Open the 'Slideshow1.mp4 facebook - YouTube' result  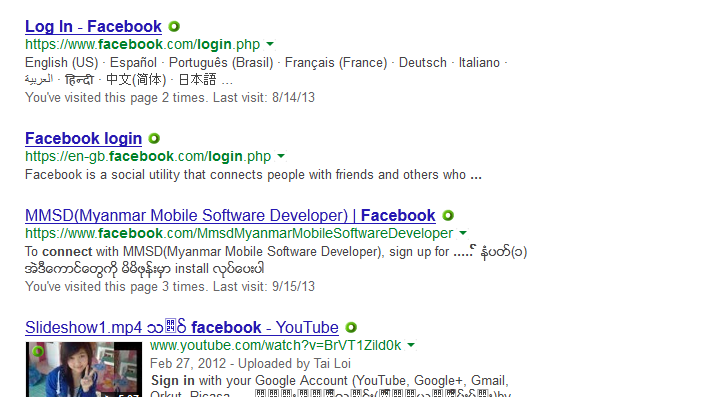(181, 327)
